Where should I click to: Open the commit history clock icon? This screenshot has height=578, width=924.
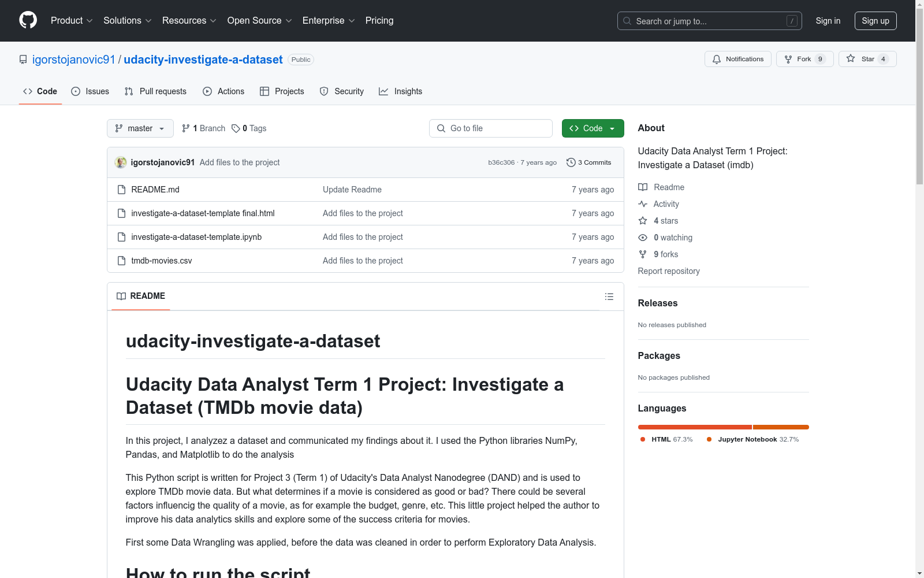click(x=571, y=162)
